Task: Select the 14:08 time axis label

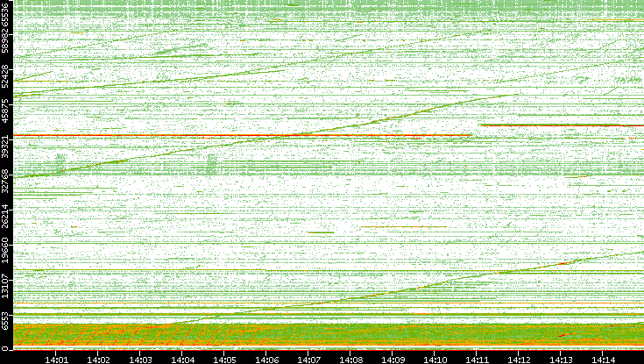Action: point(350,360)
